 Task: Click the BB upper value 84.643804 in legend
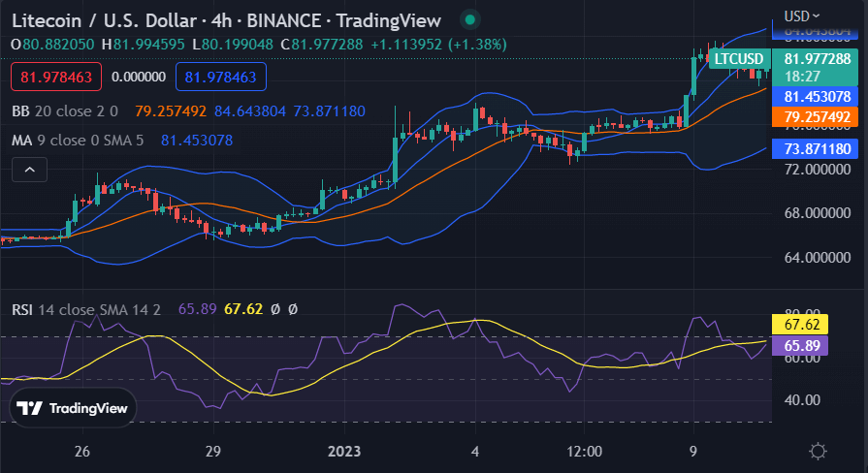coord(250,111)
